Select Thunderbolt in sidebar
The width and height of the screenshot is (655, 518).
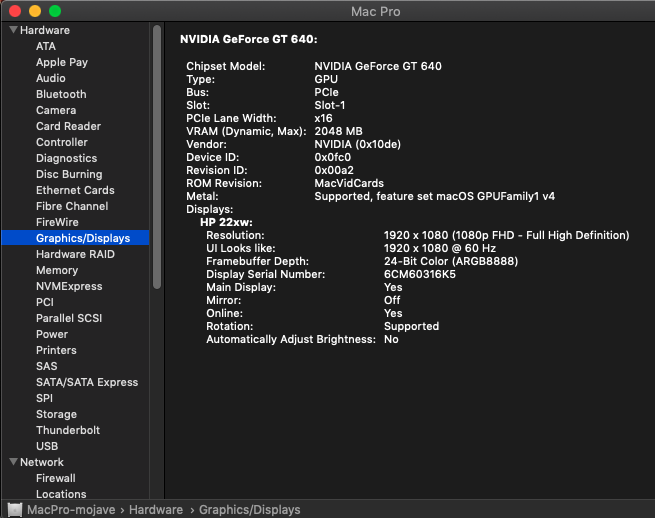(x=68, y=430)
